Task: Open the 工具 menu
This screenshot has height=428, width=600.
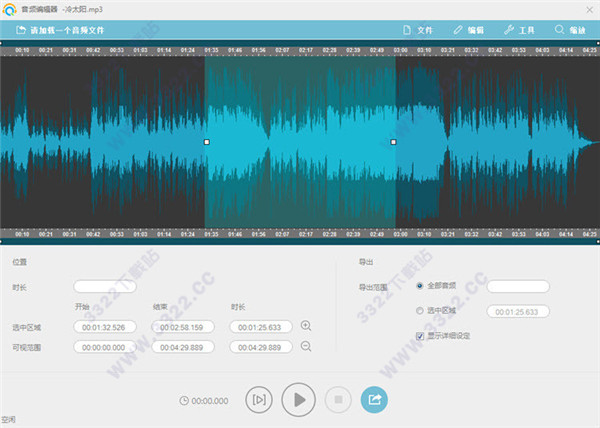Action: 519,30
